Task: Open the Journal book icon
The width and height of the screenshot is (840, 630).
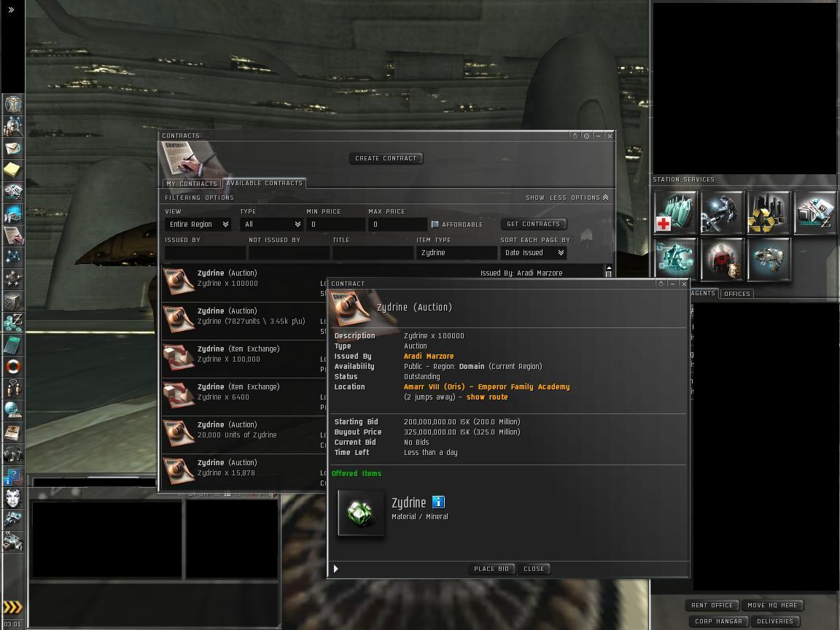Action: click(x=13, y=432)
